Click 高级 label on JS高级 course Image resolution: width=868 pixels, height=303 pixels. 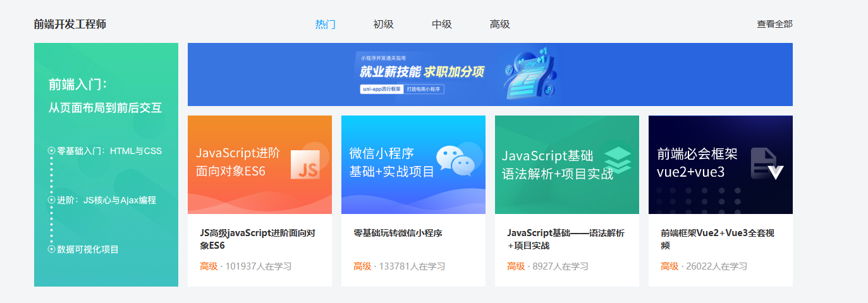209,266
